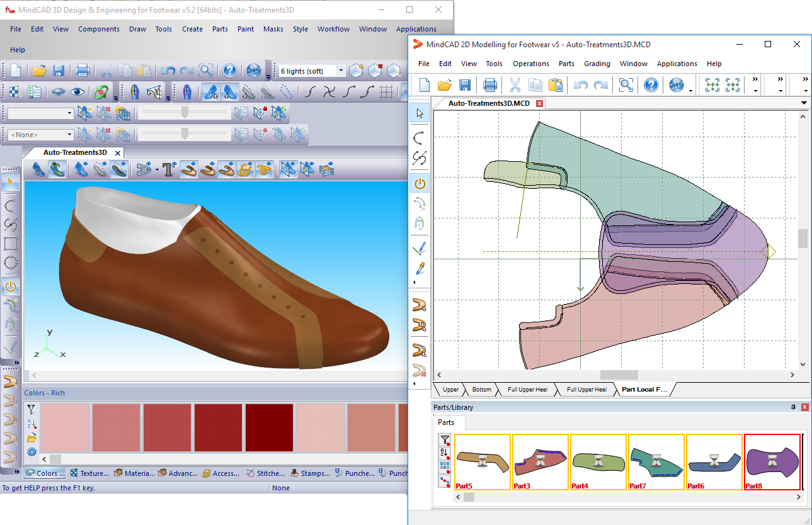The width and height of the screenshot is (812, 525).
Task: Click upper slider thumb in 3D toolbar
Action: click(x=185, y=113)
